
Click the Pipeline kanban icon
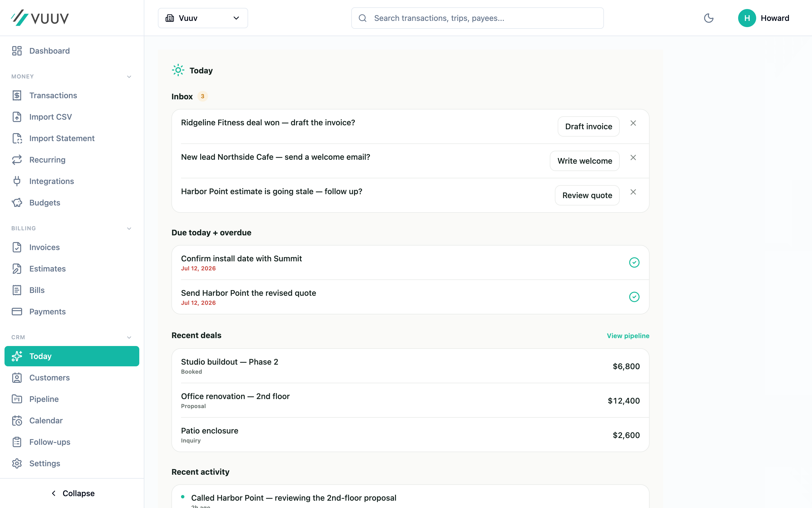pyautogui.click(x=17, y=399)
